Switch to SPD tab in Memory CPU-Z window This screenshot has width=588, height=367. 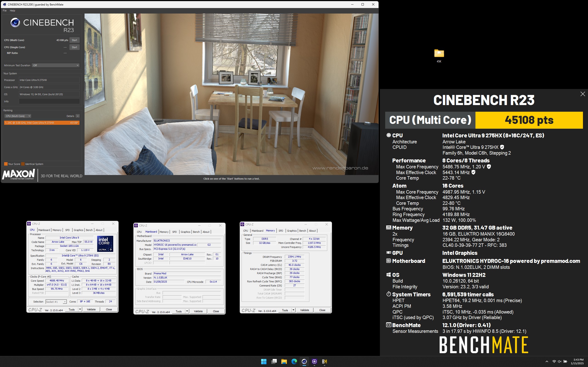tap(281, 231)
